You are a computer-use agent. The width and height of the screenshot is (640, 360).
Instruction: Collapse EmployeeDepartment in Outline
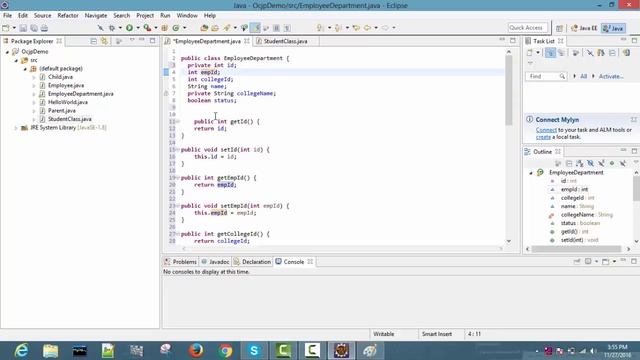(531, 173)
